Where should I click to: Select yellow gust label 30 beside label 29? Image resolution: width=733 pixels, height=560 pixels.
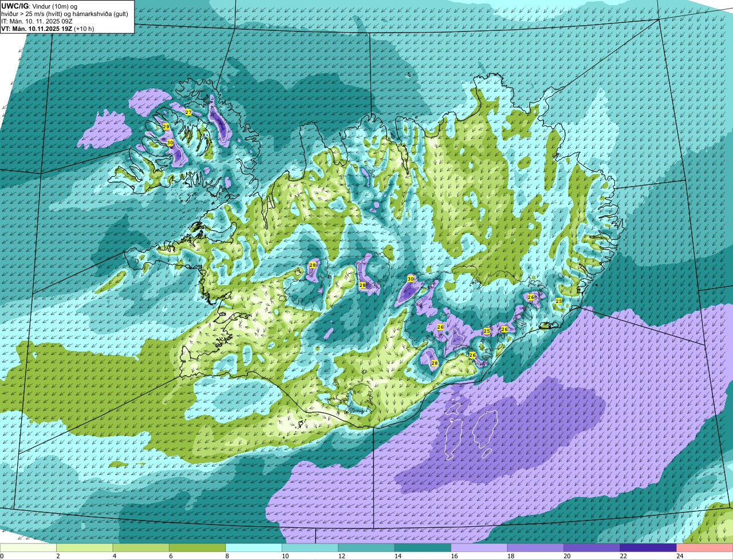170,143
